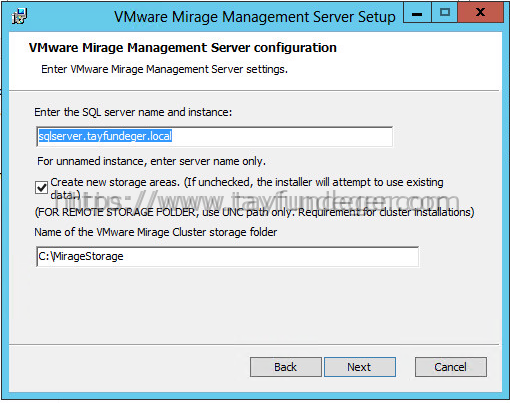This screenshot has height=403, width=510.
Task: Maximize the Mirage Setup window
Action: click(445, 13)
